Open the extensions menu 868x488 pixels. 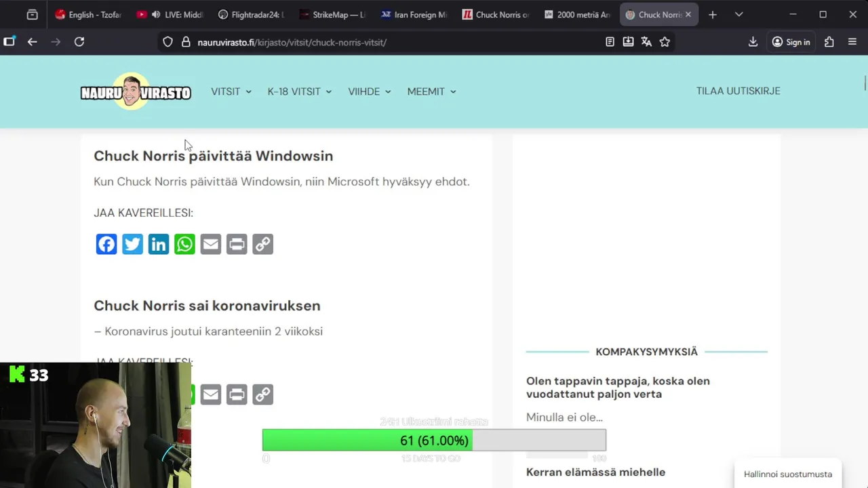click(x=829, y=42)
